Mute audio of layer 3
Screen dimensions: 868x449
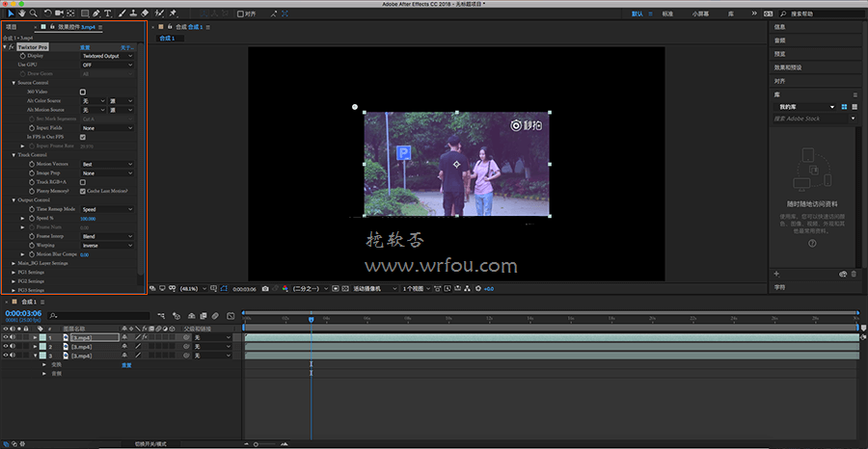[13, 356]
